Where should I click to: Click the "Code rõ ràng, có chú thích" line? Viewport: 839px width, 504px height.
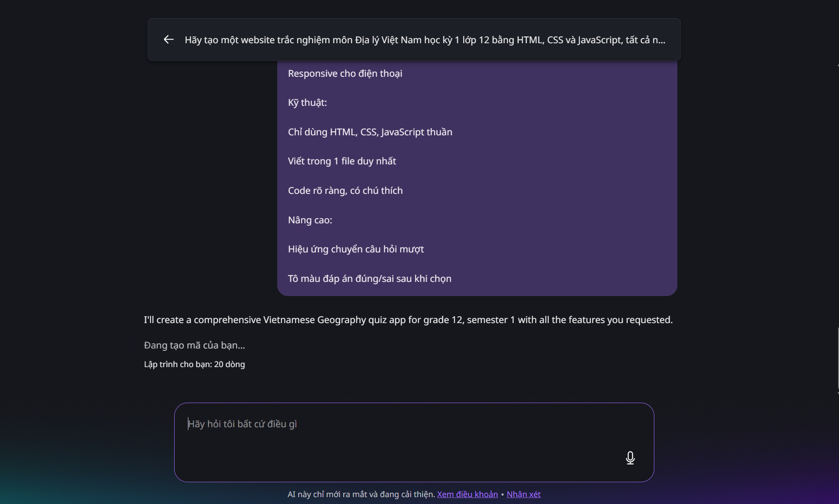tap(345, 191)
